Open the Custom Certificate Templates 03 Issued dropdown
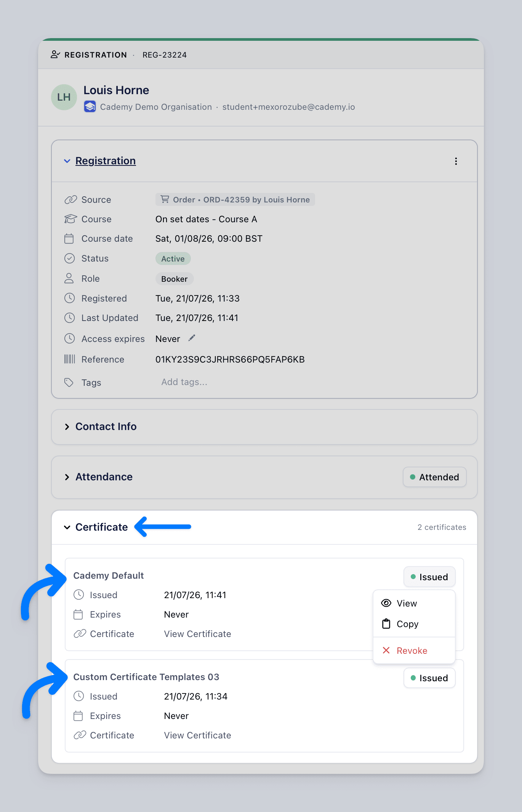The image size is (522, 812). point(429,678)
